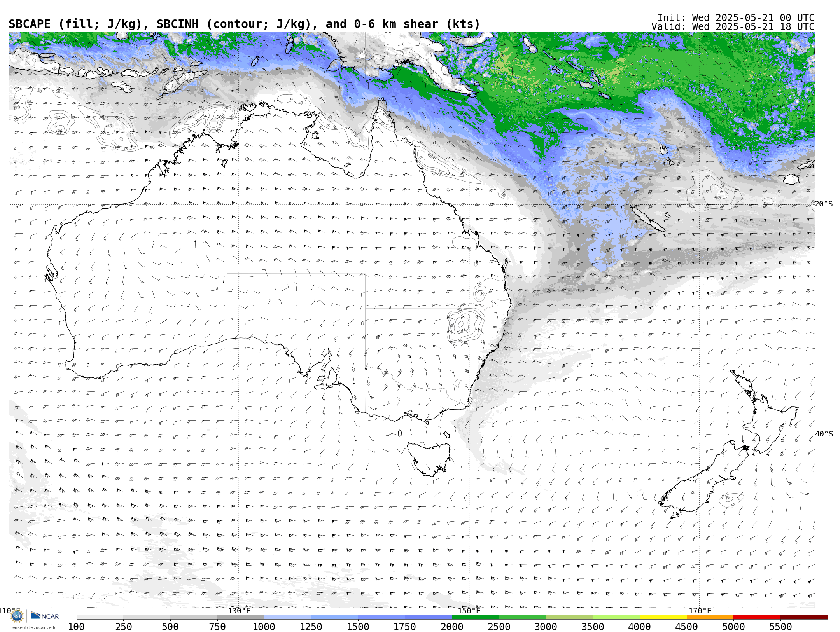Click the 150 CINH contour over eastern Australia
The height and width of the screenshot is (632, 840).
coord(460,332)
